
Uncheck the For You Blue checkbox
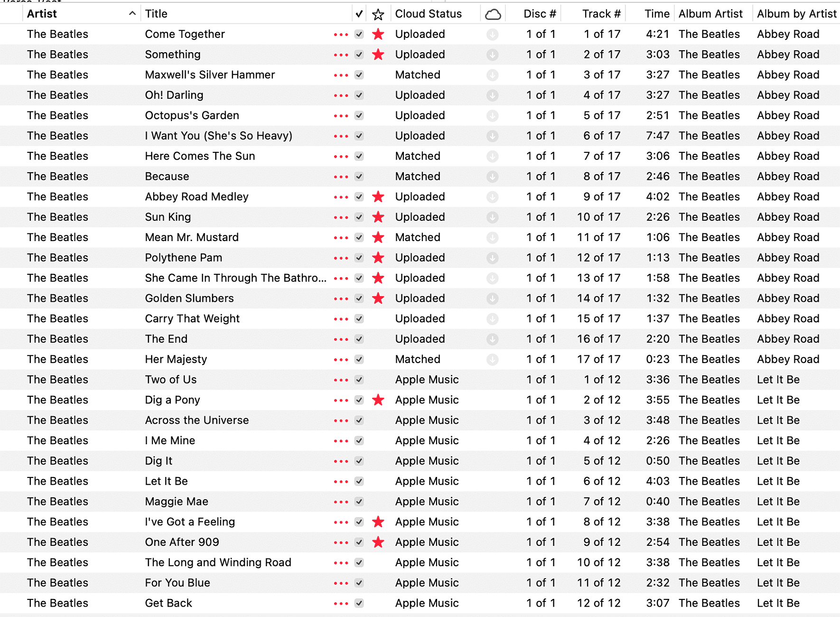click(x=359, y=583)
